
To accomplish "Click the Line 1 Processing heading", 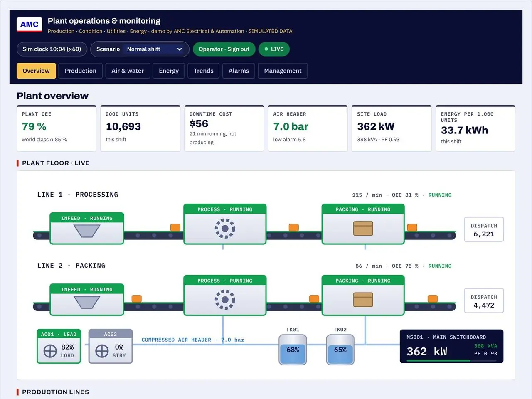I will pyautogui.click(x=78, y=195).
